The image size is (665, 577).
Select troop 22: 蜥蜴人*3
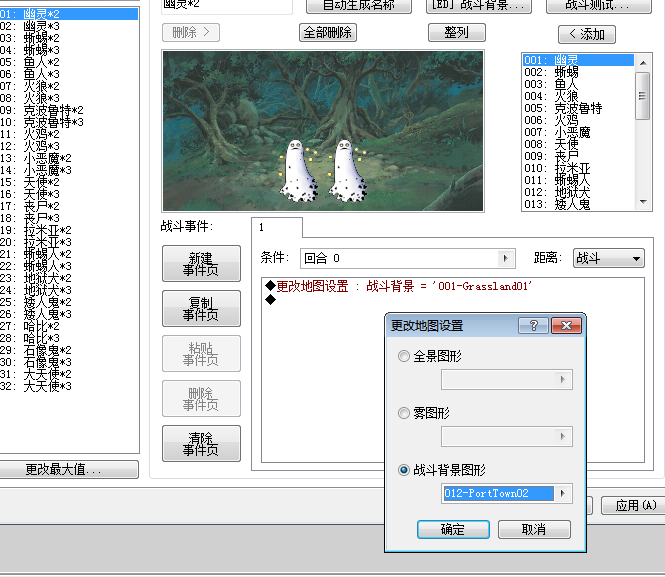pyautogui.click(x=69, y=266)
